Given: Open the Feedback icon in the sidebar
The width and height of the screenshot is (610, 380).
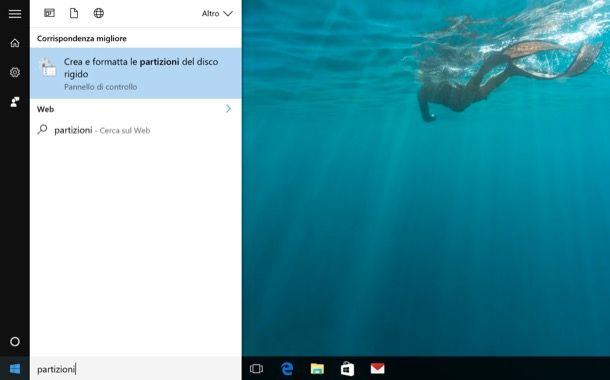Looking at the screenshot, I should tap(15, 102).
